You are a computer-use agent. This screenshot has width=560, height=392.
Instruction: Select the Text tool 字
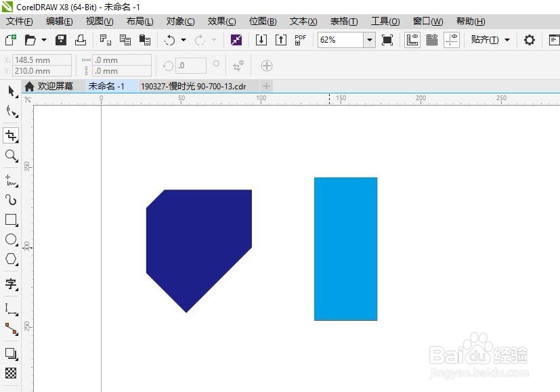point(12,284)
